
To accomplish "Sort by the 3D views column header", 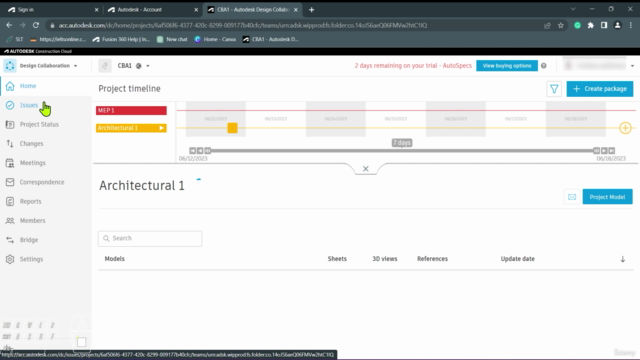I will click(384, 259).
